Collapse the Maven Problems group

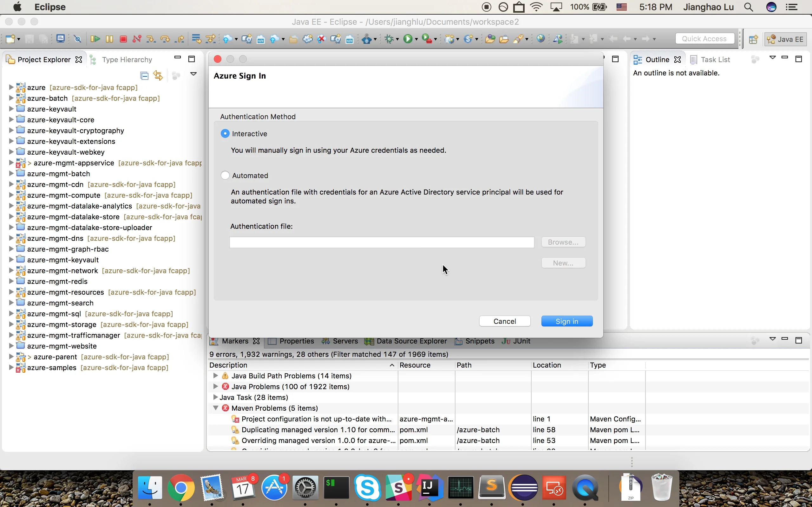coord(215,408)
